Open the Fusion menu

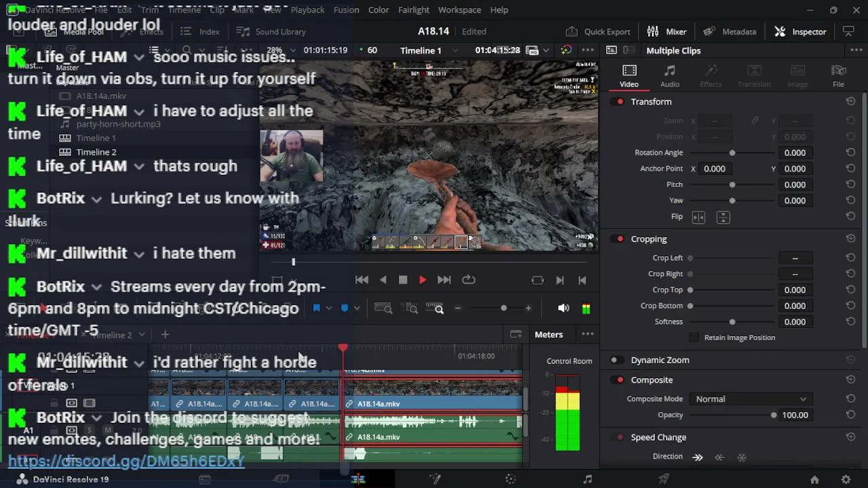click(346, 10)
